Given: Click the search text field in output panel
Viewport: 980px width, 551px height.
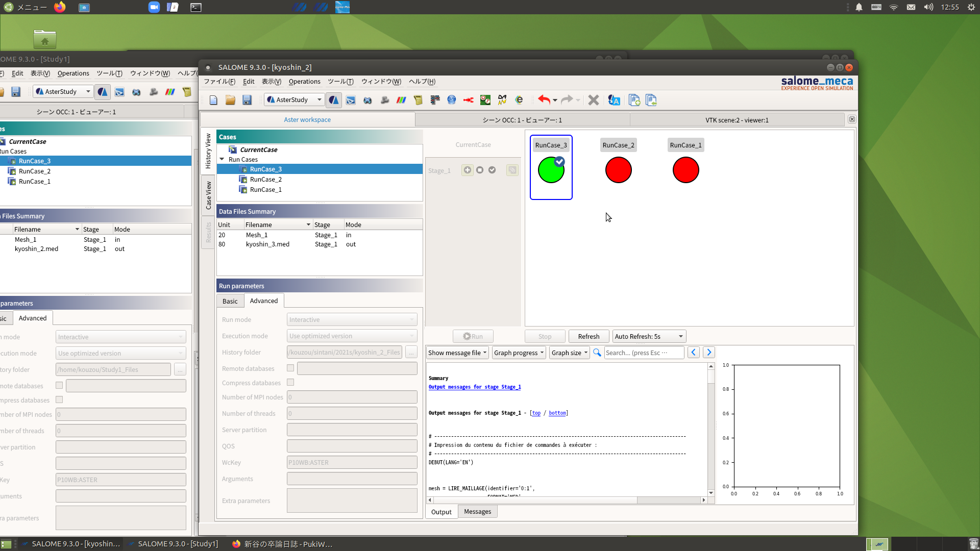Looking at the screenshot, I should click(x=644, y=353).
